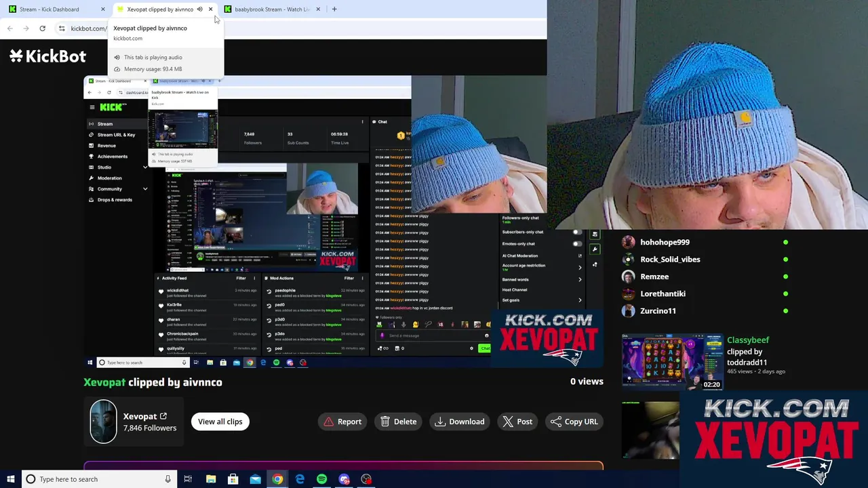Delete this clip
Image resolution: width=868 pixels, height=488 pixels.
click(399, 422)
